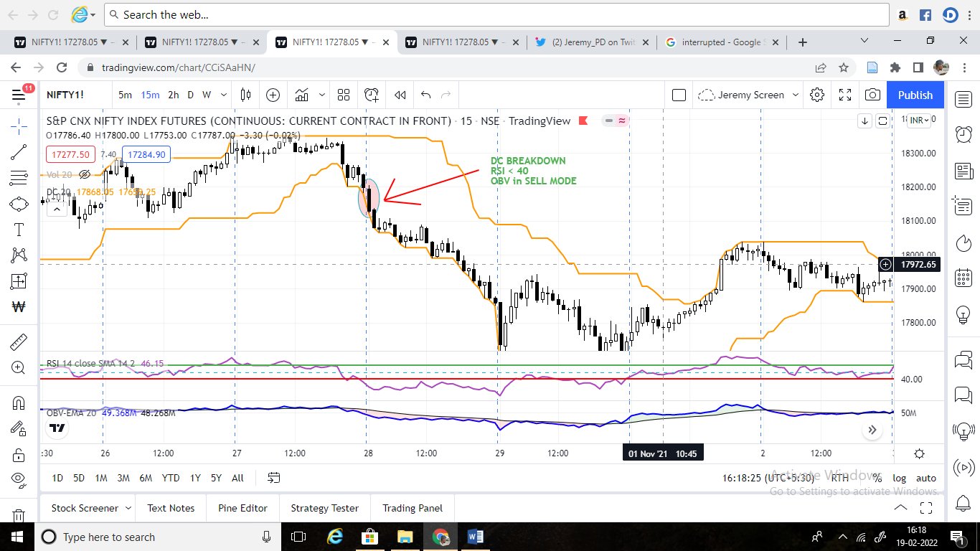Open the timeframe dropdown beside W

coord(222,94)
